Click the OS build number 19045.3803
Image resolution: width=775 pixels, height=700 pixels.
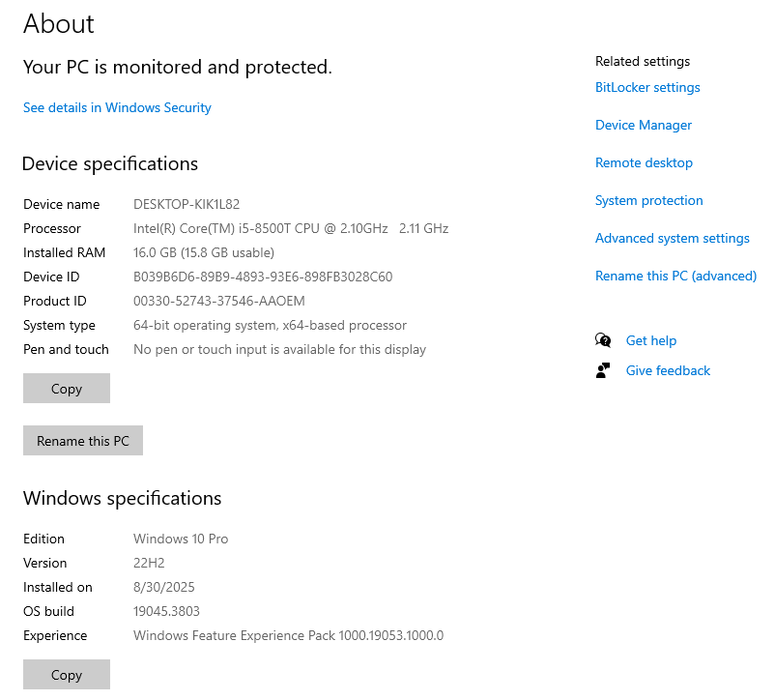[x=166, y=611]
